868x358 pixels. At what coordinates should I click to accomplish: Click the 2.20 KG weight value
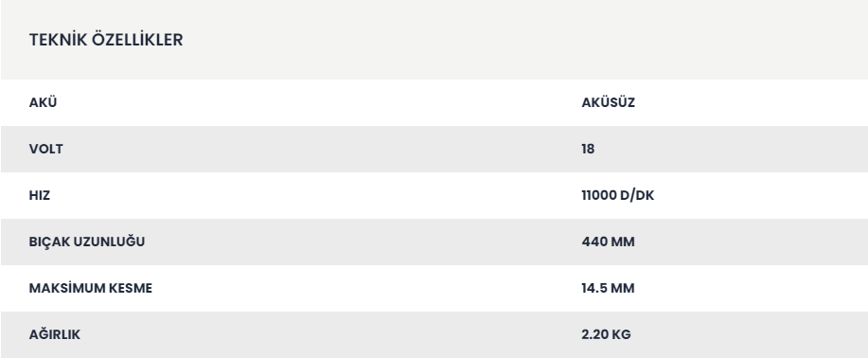(x=606, y=334)
